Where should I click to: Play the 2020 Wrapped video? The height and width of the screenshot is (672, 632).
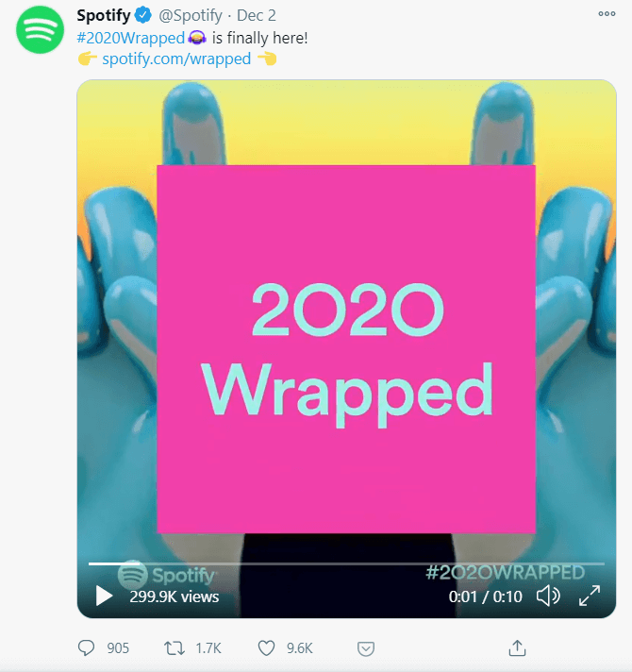point(104,596)
